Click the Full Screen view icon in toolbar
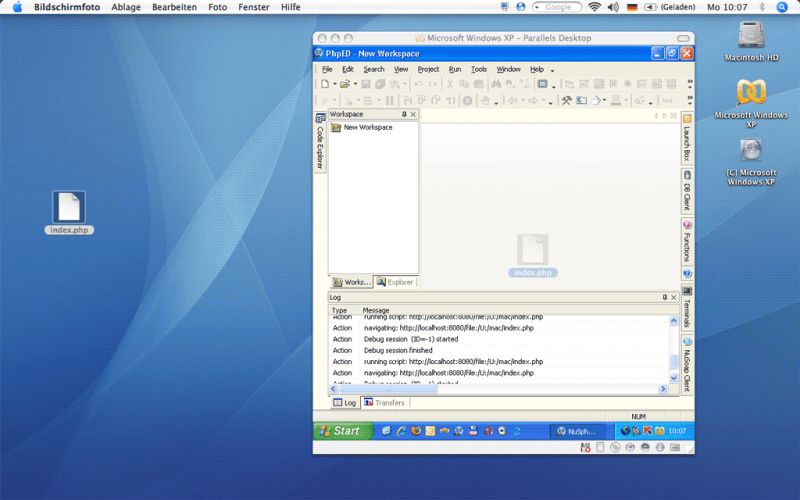800x500 pixels. pyautogui.click(x=542, y=84)
